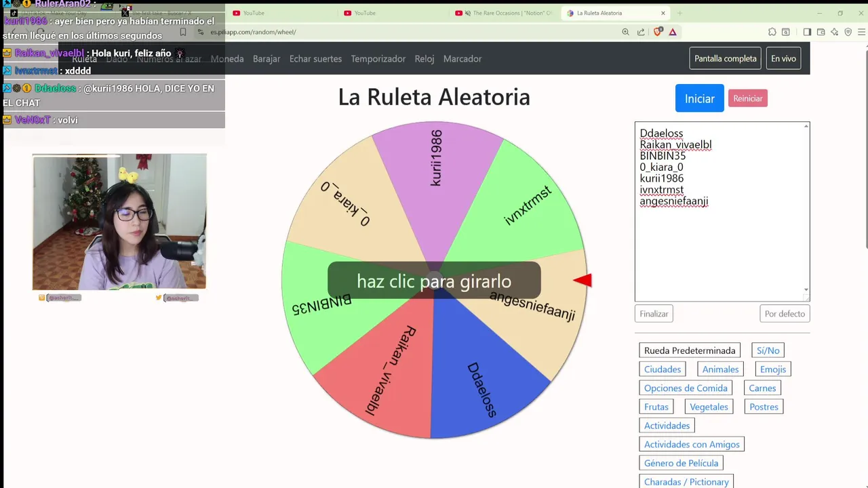Select the Carnes preset

point(762,388)
